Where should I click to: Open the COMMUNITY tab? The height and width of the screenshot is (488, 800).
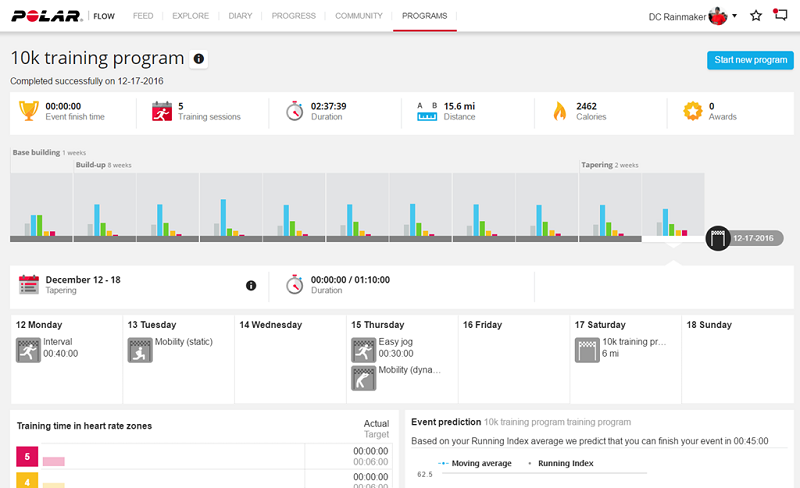(359, 16)
